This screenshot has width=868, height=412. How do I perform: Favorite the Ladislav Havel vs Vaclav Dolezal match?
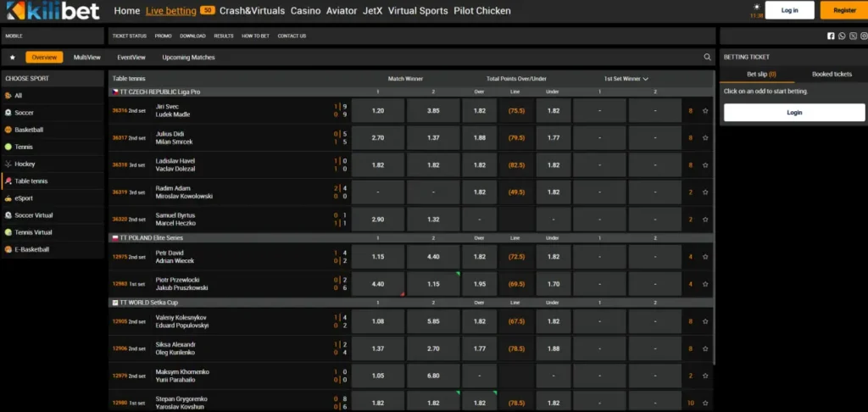click(x=705, y=165)
